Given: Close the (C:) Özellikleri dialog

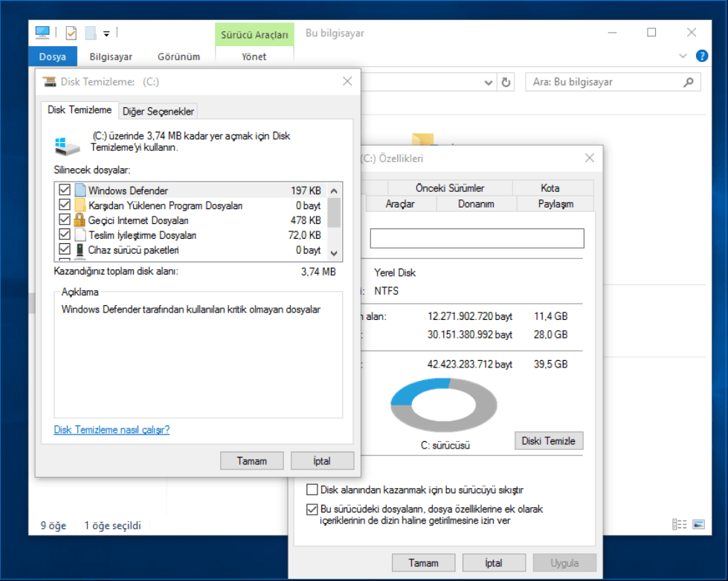Looking at the screenshot, I should click(590, 158).
